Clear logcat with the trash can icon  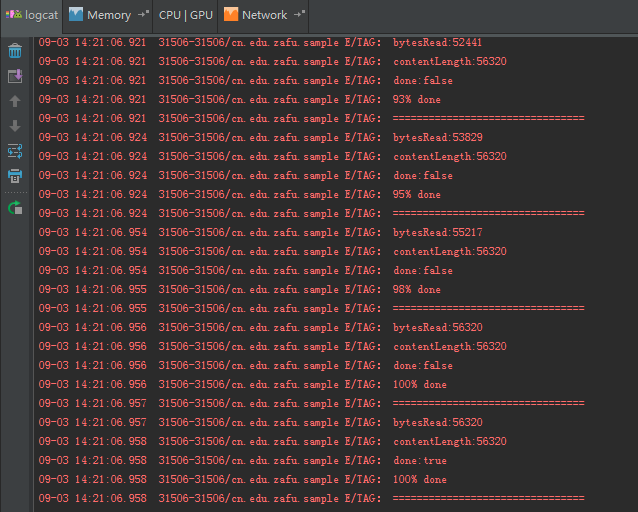pyautogui.click(x=15, y=51)
